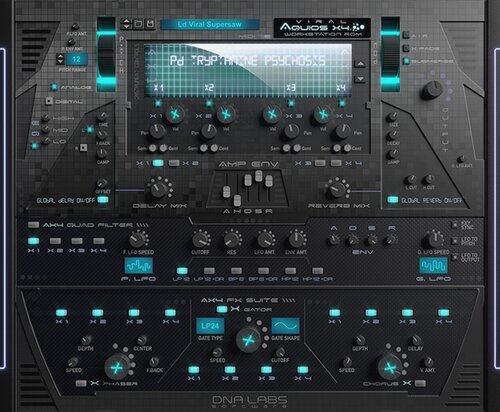Click the Gate Shape sine wave display
Image resolution: width=500 pixels, height=412 pixels.
tap(286, 326)
